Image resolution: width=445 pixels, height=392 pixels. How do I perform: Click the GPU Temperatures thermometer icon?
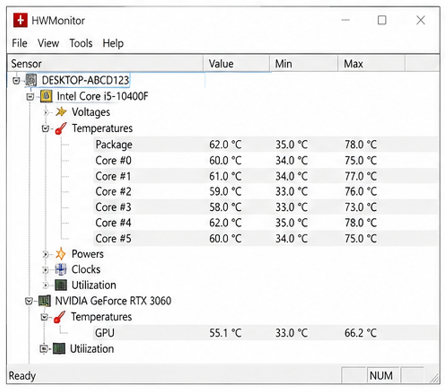point(60,317)
